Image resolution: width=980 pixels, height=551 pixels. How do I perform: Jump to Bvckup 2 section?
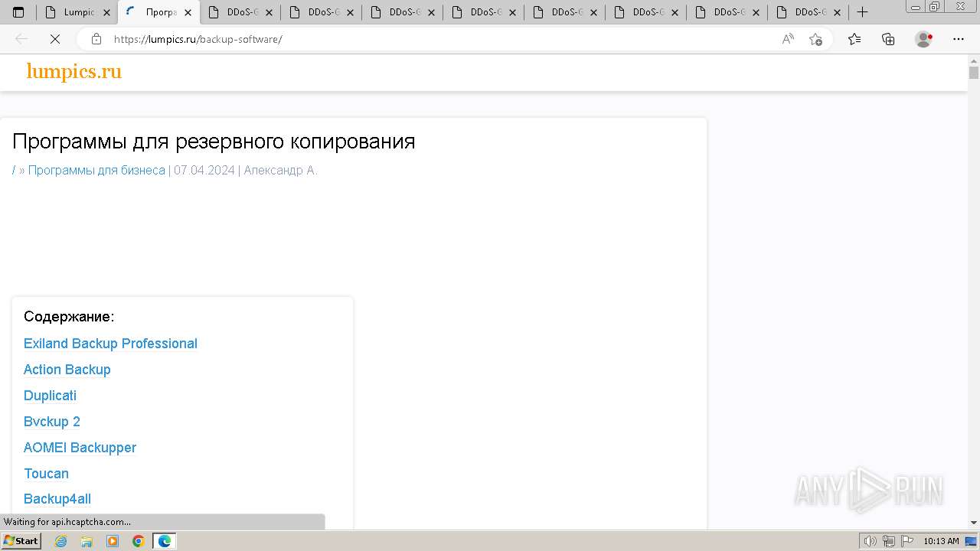(x=52, y=422)
